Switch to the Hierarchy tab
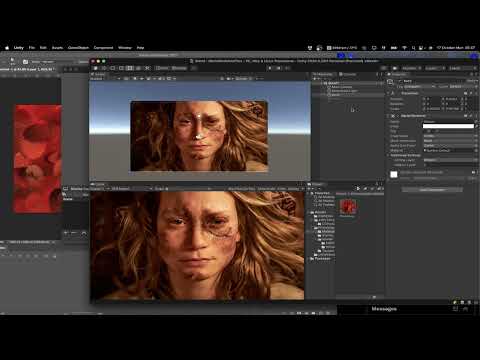Viewport: 480px width, 360px height. [x=323, y=74]
